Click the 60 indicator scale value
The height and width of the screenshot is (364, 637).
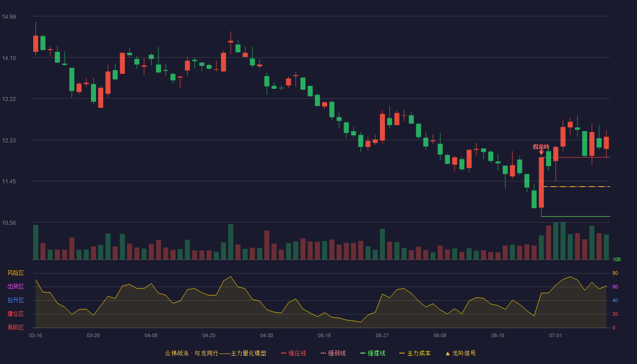615,287
